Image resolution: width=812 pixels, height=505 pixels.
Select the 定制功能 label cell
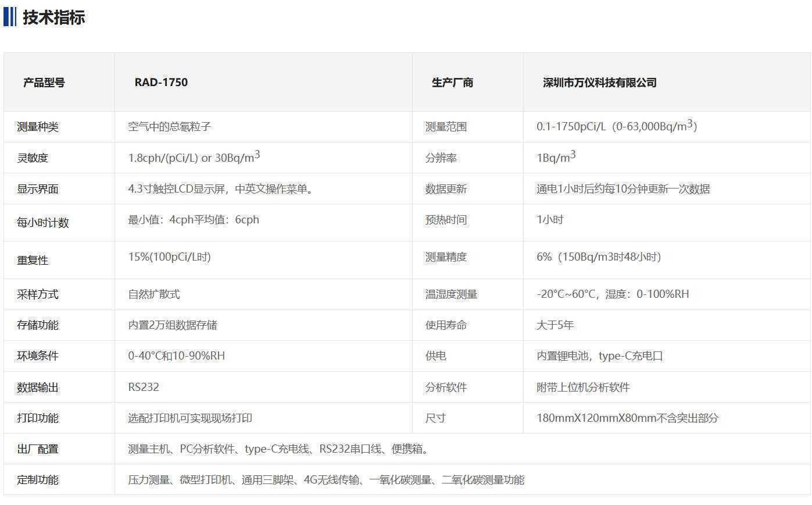(59, 479)
